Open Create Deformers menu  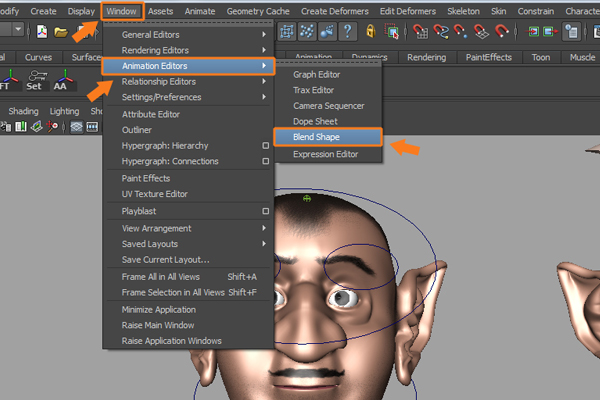(334, 11)
